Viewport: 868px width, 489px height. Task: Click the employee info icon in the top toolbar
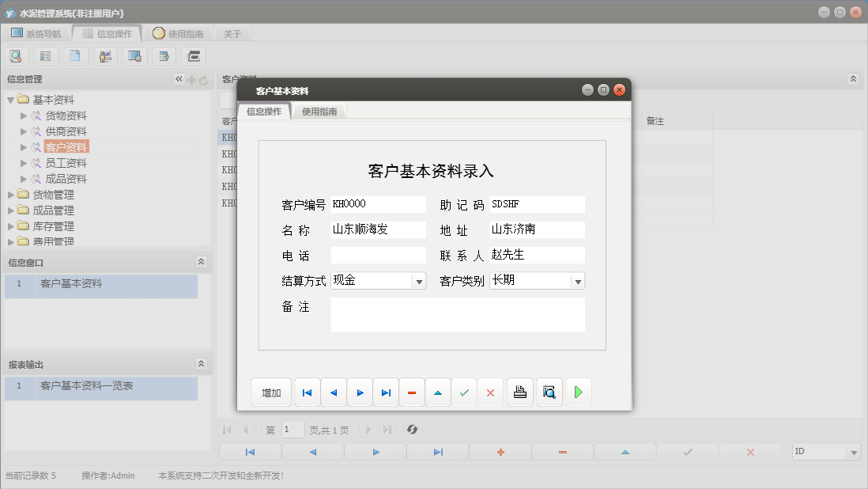(105, 55)
